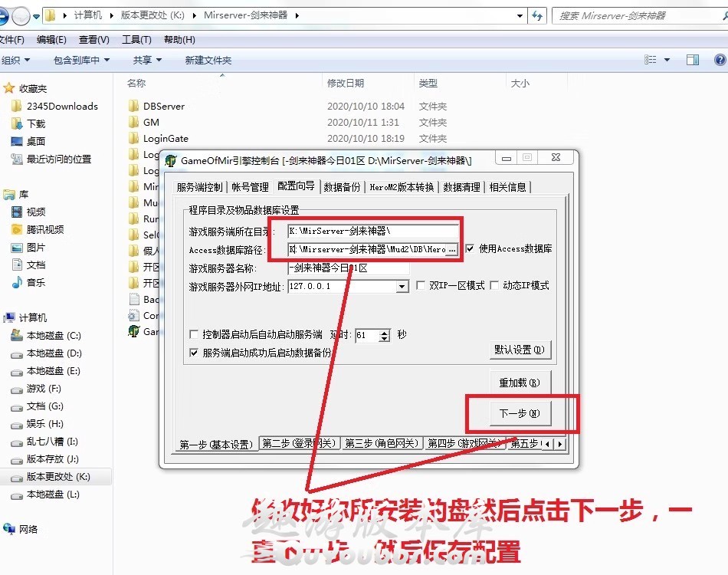Expand the server IP address dropdown
Screen dimensions: 728x575
pyautogui.click(x=402, y=287)
